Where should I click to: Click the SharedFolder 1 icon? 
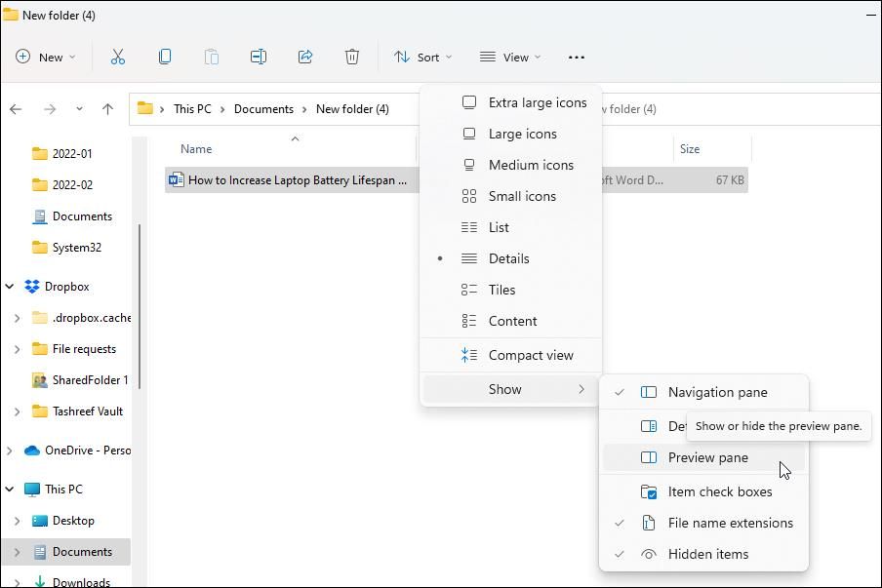[x=40, y=380]
